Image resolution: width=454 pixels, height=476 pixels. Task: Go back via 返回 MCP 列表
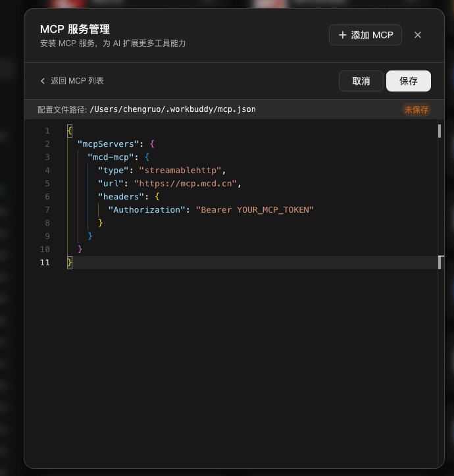pos(72,81)
